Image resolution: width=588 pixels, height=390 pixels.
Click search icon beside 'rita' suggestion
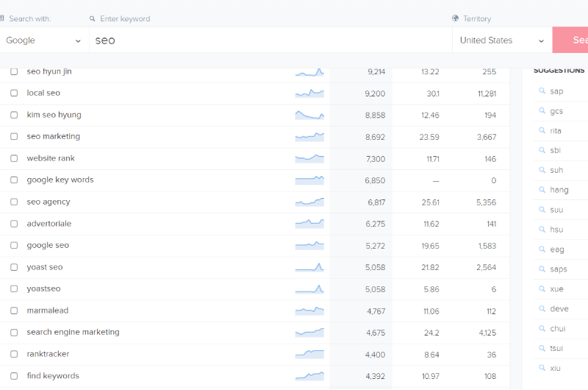click(x=542, y=131)
